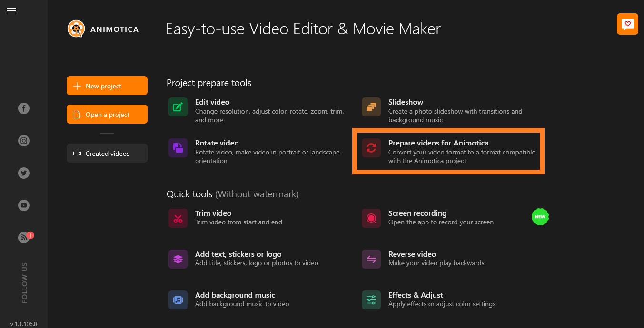
Task: Click 'Apply effects or adjust color settings' text
Action: [442, 304]
